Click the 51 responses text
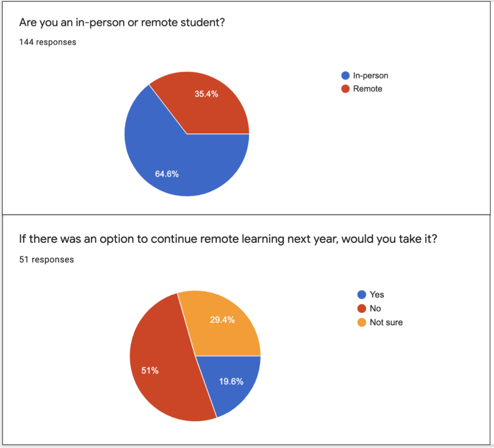Image resolution: width=494 pixels, height=448 pixels. tap(47, 259)
